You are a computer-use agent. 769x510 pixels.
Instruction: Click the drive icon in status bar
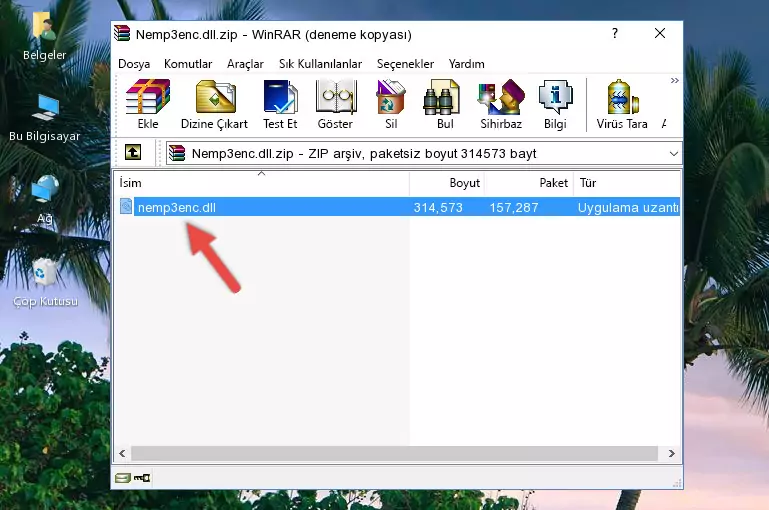(x=123, y=478)
